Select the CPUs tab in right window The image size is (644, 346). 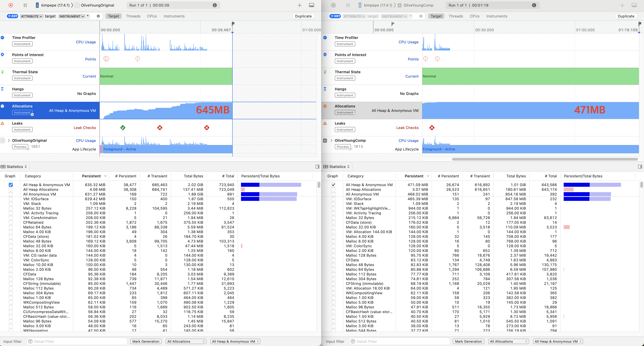(x=474, y=16)
